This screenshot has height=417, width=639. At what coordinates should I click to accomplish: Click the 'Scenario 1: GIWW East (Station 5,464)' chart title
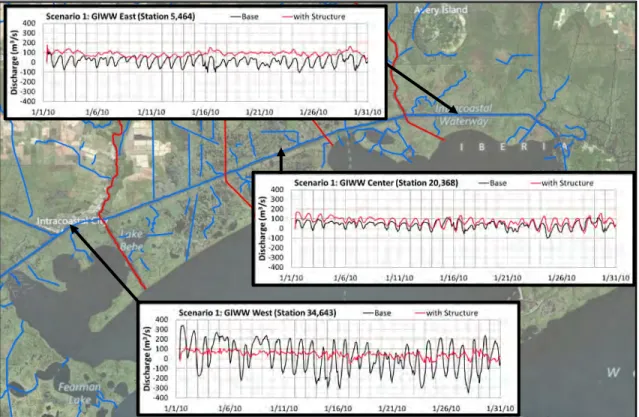click(120, 16)
